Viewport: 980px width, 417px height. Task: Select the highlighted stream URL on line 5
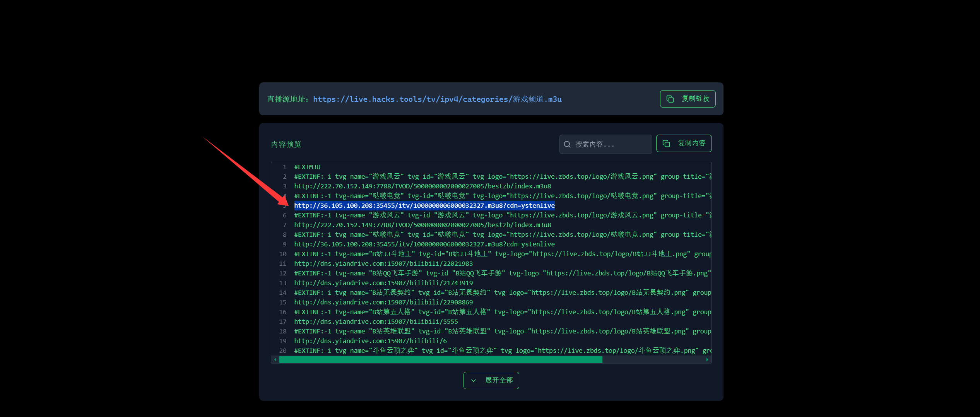[x=425, y=205]
